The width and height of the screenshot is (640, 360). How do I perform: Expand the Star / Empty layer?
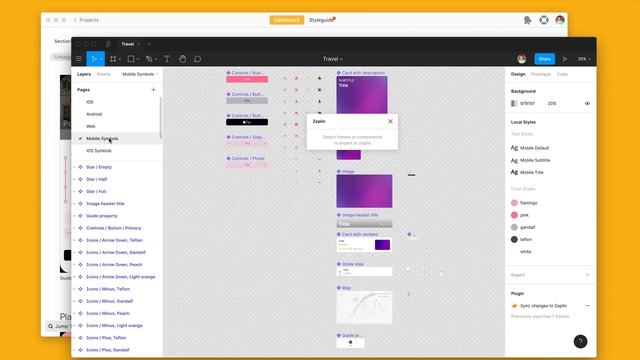coord(74,167)
